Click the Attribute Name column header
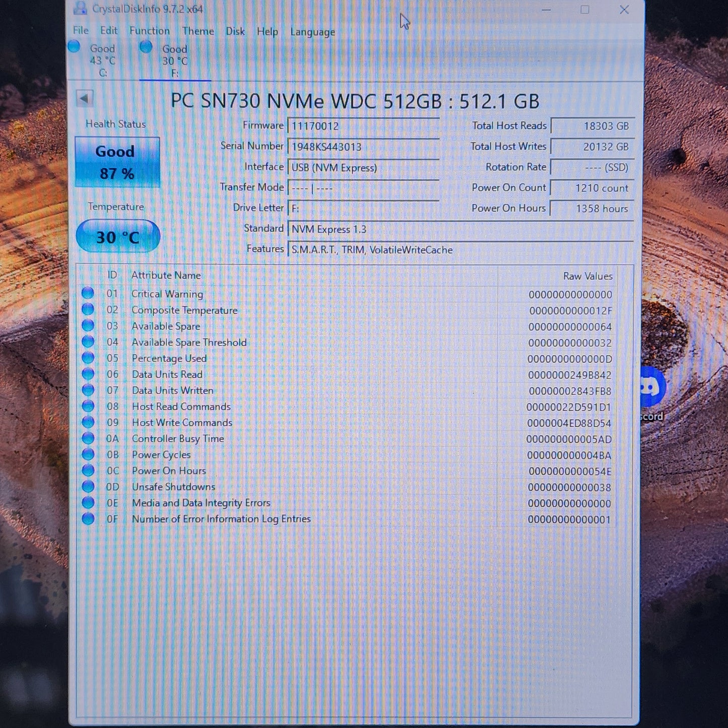 (166, 275)
